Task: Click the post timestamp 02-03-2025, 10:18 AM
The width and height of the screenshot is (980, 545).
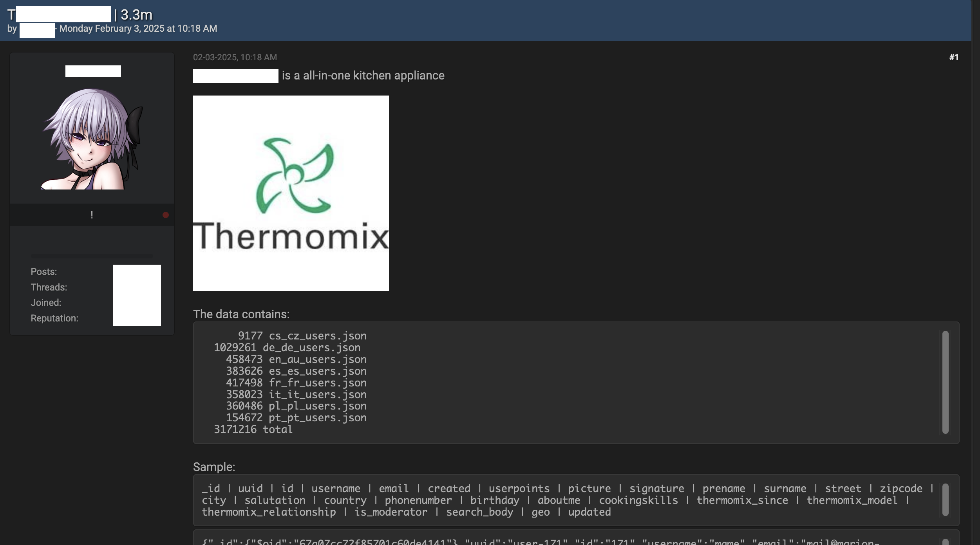Action: point(235,57)
